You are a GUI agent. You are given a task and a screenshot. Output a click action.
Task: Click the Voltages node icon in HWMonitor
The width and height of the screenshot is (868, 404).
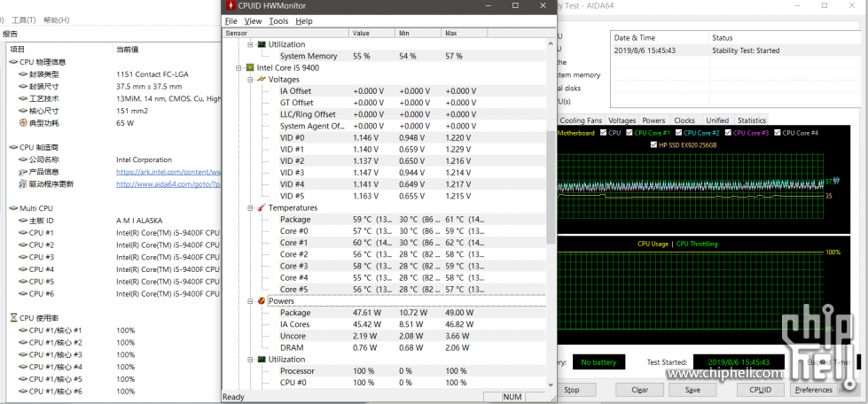pos(262,80)
